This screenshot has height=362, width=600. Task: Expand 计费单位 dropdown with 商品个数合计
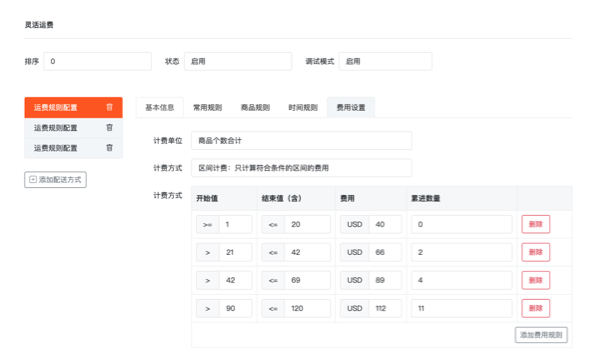tap(302, 140)
